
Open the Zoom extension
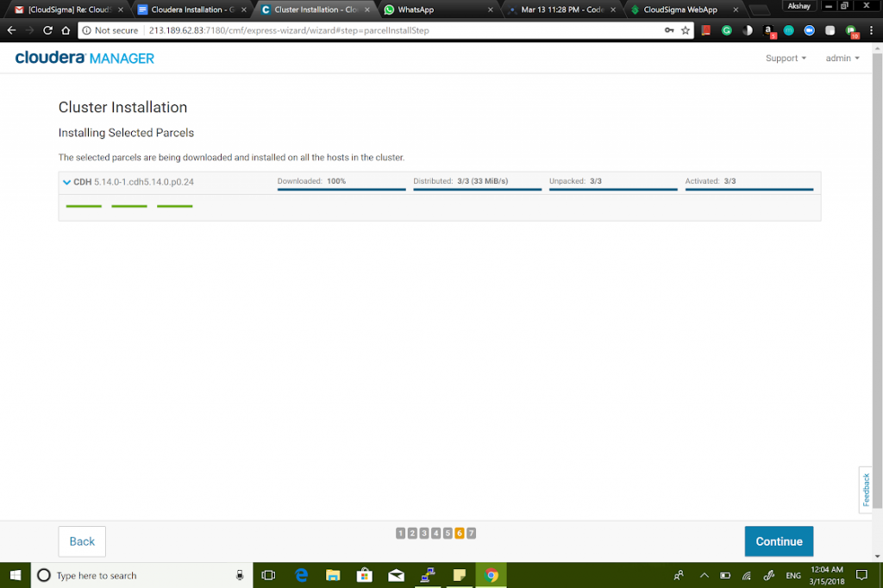click(x=809, y=30)
